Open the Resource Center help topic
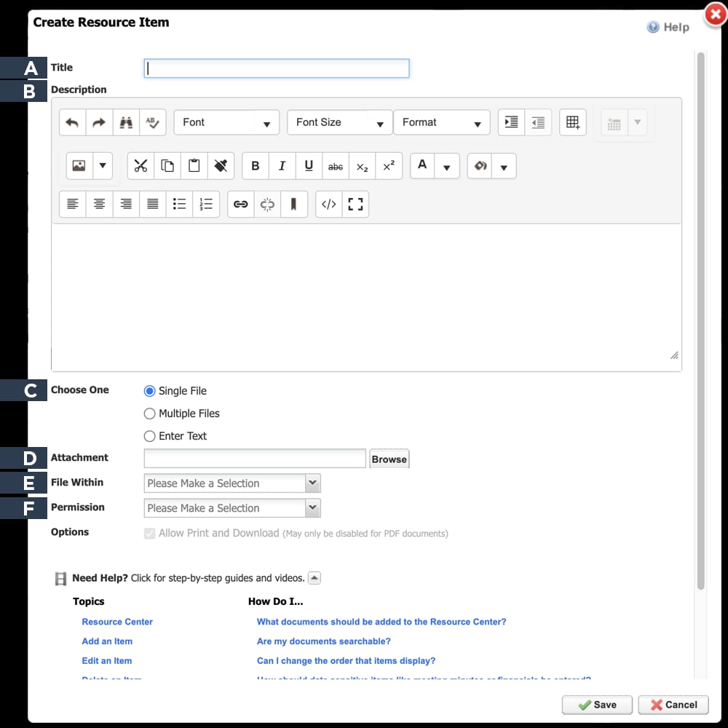 tap(117, 622)
